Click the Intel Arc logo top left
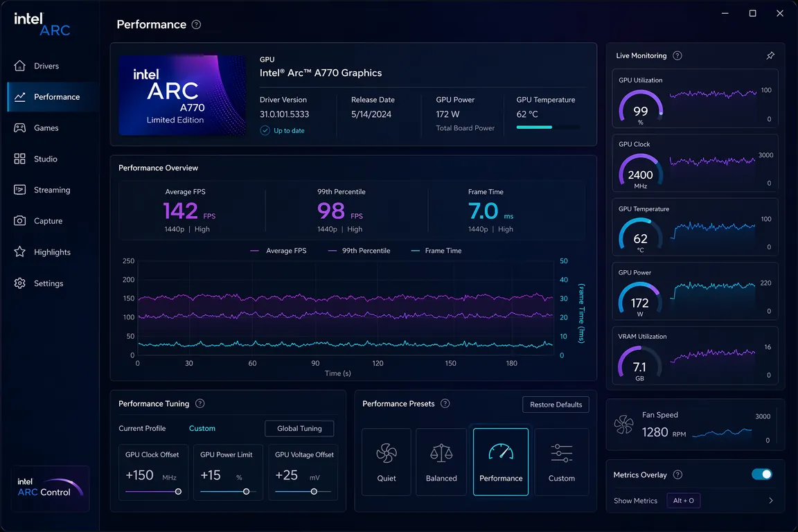The height and width of the screenshot is (532, 798). click(x=42, y=24)
